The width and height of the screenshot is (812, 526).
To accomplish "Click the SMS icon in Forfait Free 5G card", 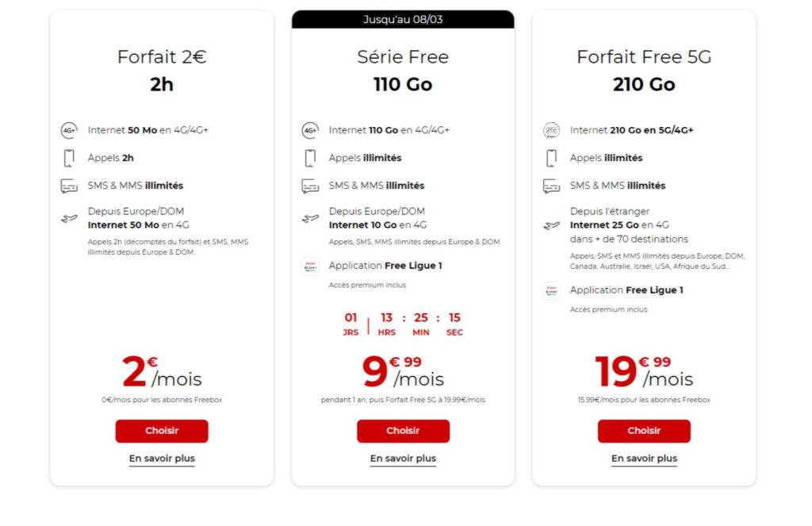I will click(552, 186).
